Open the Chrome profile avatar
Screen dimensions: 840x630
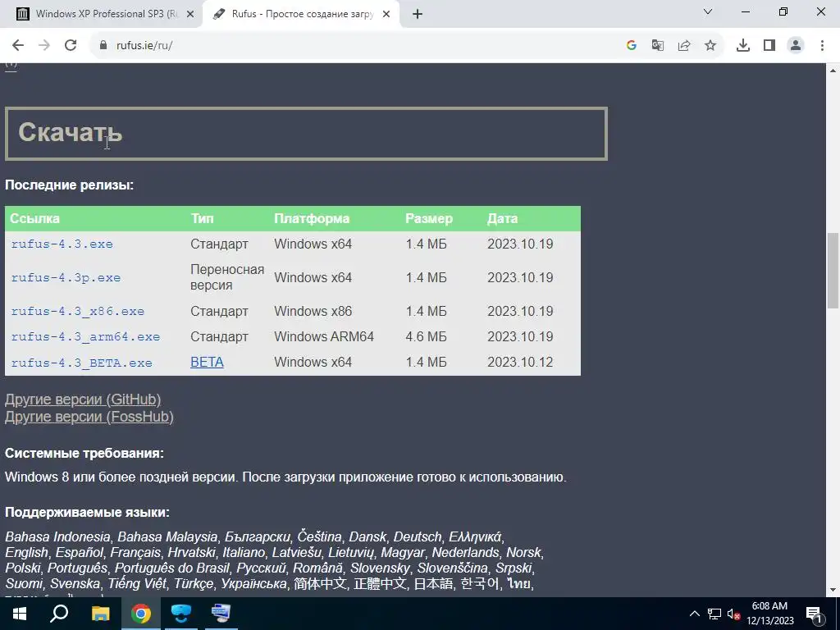[796, 45]
